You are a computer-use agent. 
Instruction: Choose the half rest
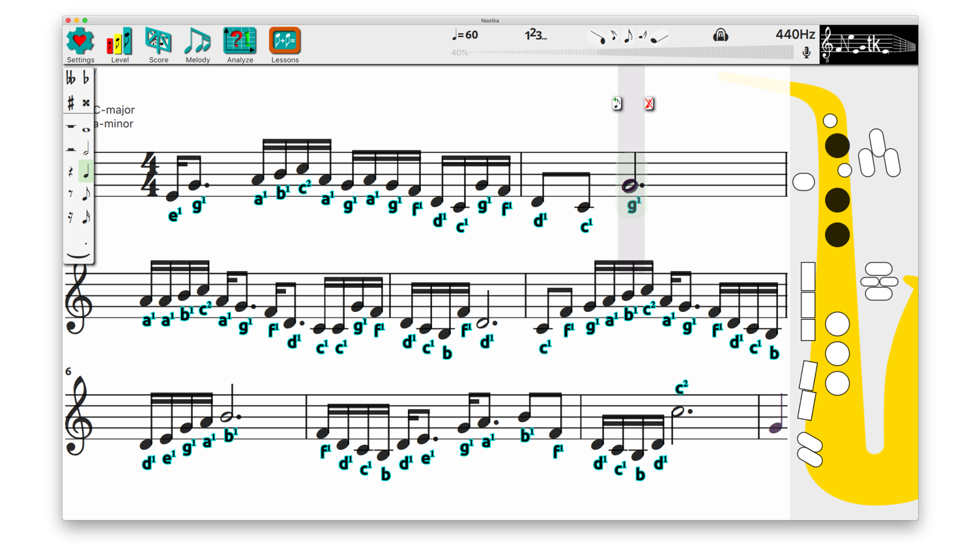[70, 150]
